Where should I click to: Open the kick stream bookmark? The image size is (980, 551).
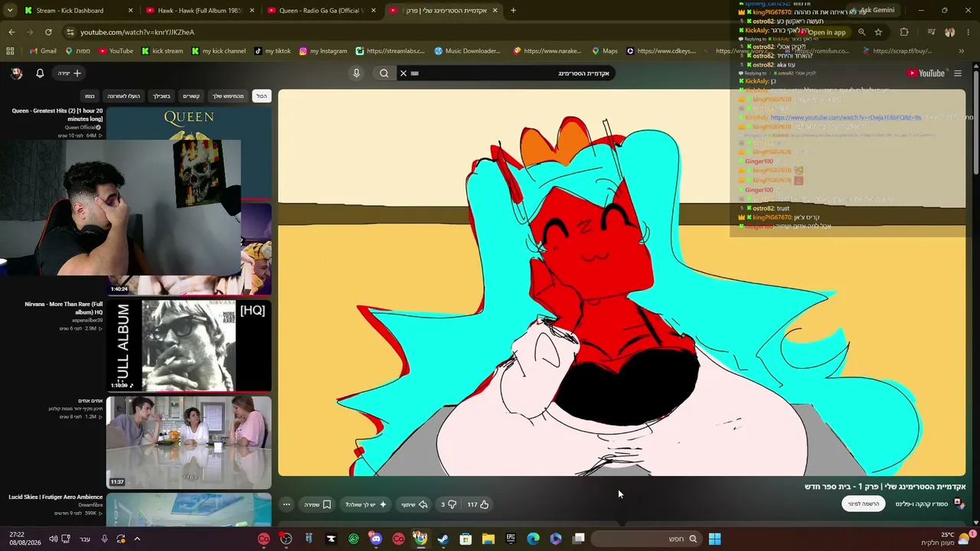coord(161,51)
